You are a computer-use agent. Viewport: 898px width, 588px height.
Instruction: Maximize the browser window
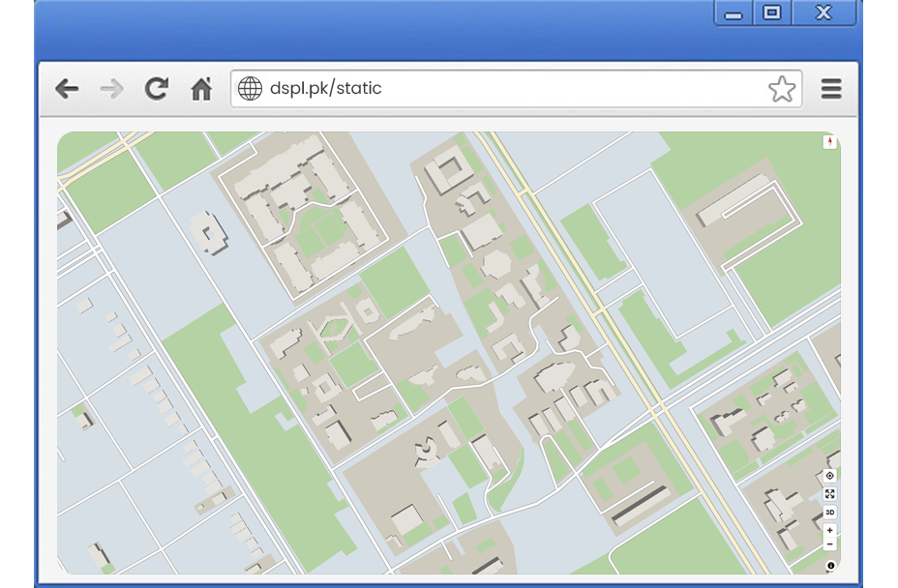[x=771, y=14]
